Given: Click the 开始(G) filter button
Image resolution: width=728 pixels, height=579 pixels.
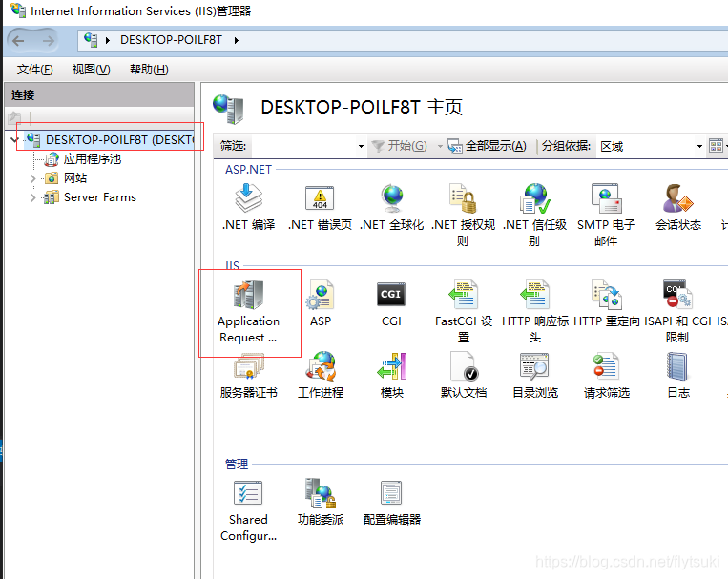Looking at the screenshot, I should point(400,146).
